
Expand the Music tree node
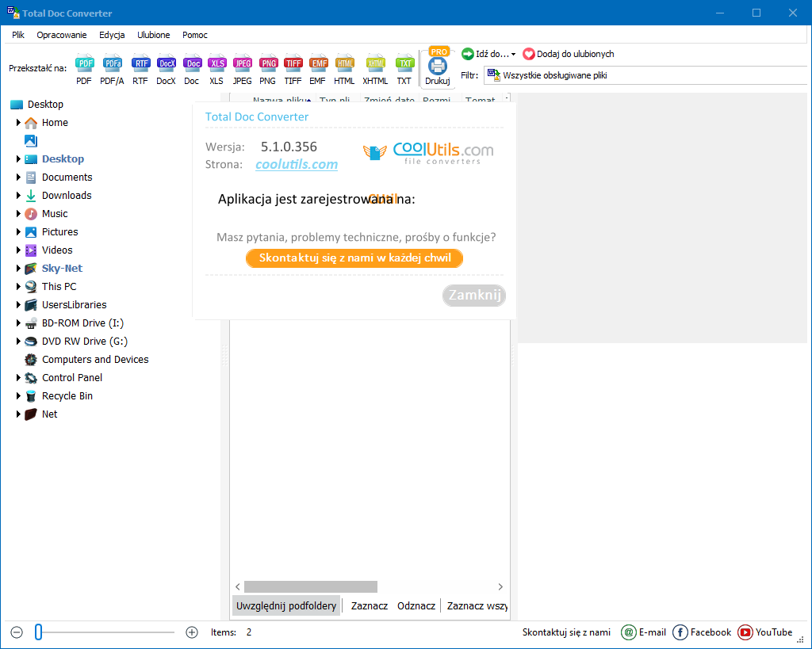(x=19, y=214)
